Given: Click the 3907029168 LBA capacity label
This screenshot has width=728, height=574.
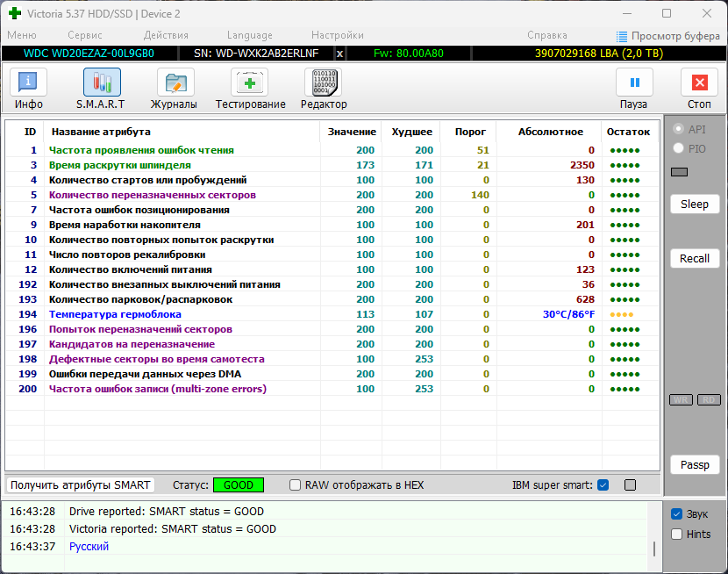Looking at the screenshot, I should pyautogui.click(x=599, y=54).
